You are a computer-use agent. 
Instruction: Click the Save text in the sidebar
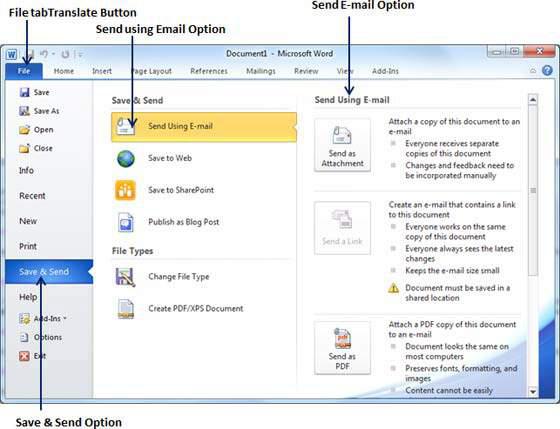[41, 93]
